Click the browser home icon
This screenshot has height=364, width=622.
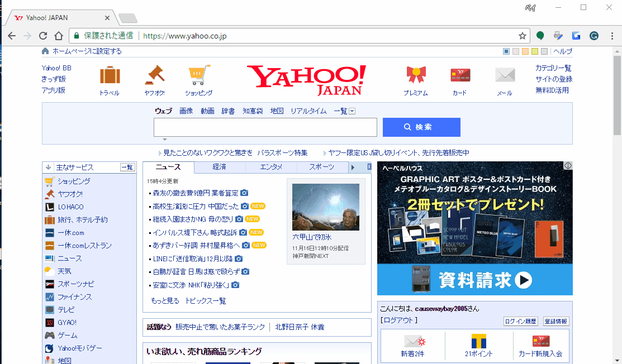[59, 36]
